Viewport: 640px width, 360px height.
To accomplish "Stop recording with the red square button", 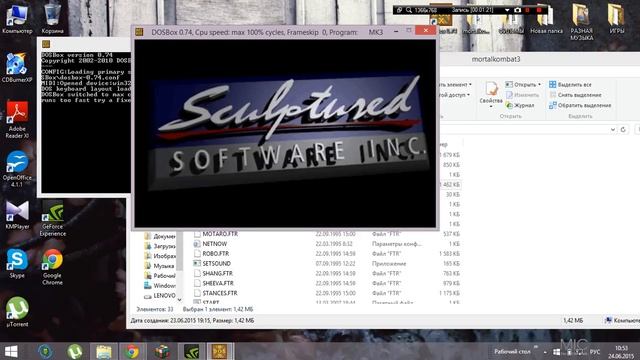I will (x=539, y=10).
